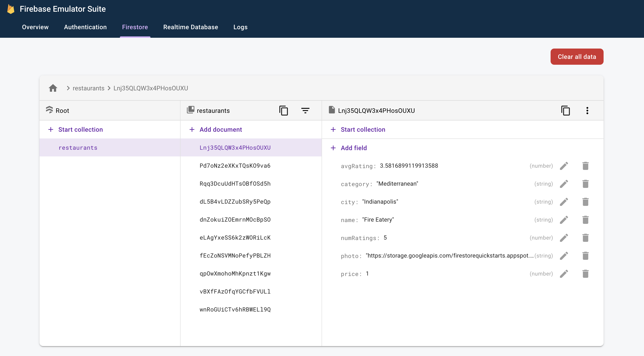Click the copy icon on restaurants collection
This screenshot has height=356, width=644.
(283, 111)
